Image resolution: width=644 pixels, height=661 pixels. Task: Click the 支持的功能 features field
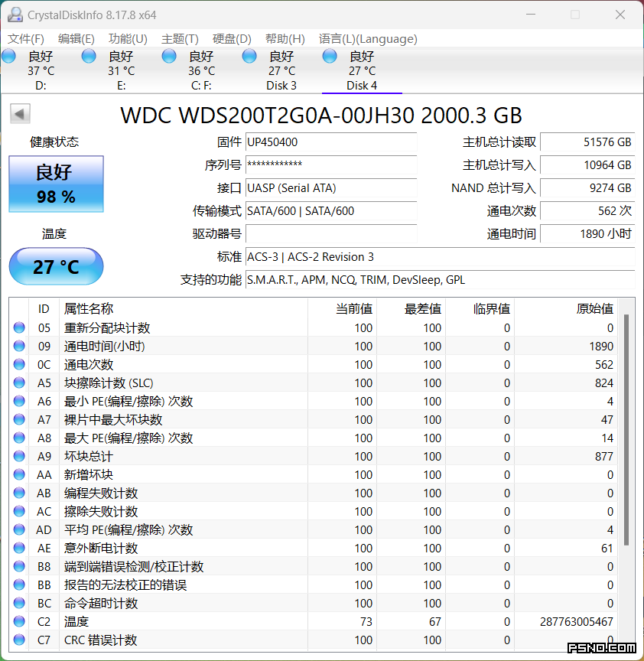pos(440,279)
